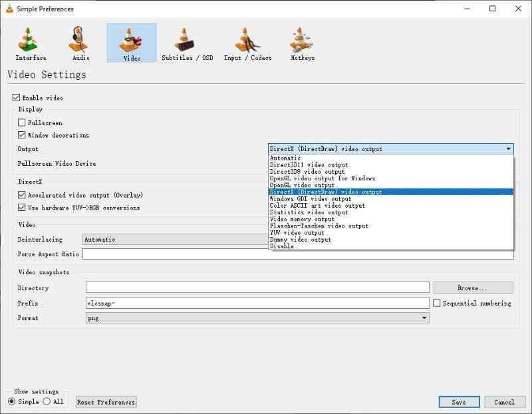Click the VLC cone title bar icon
Viewport: 532px width, 414px height.
9,9
